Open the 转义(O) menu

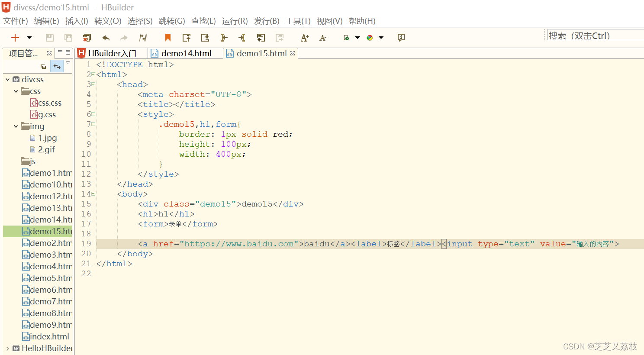108,21
